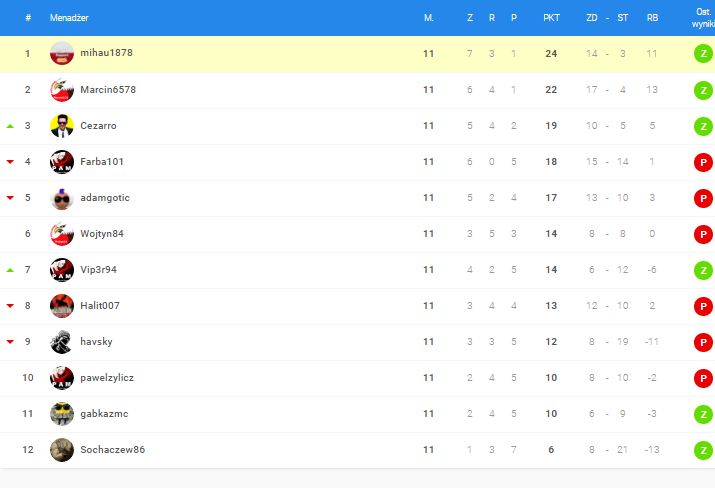Click red P result badge for havsky

coord(703,342)
